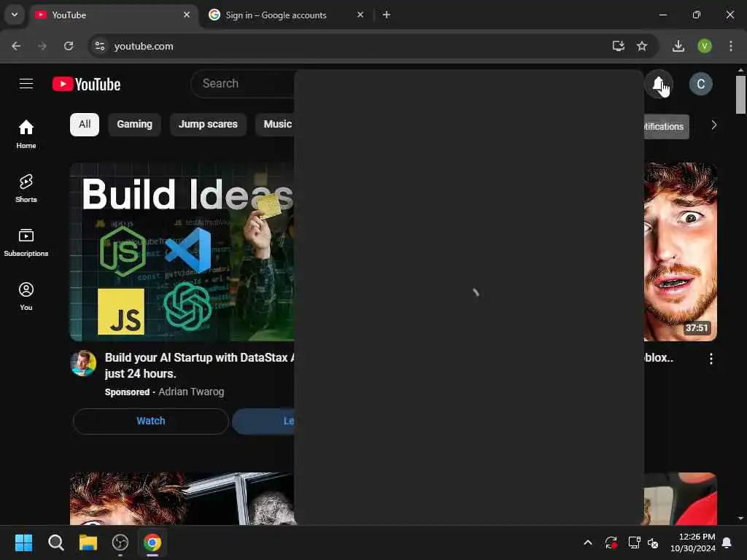Click the install app icon in address bar
This screenshot has width=747, height=560.
click(x=618, y=46)
